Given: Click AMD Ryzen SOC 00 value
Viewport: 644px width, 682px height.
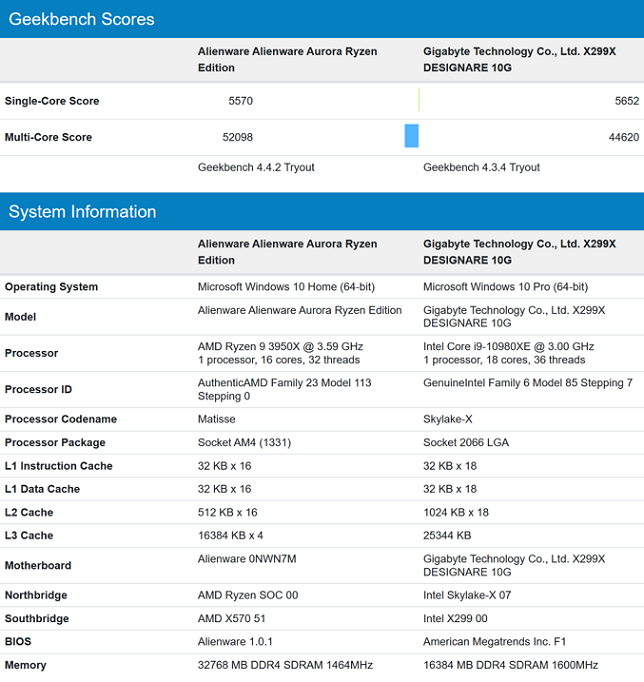Looking at the screenshot, I should coord(248,595).
